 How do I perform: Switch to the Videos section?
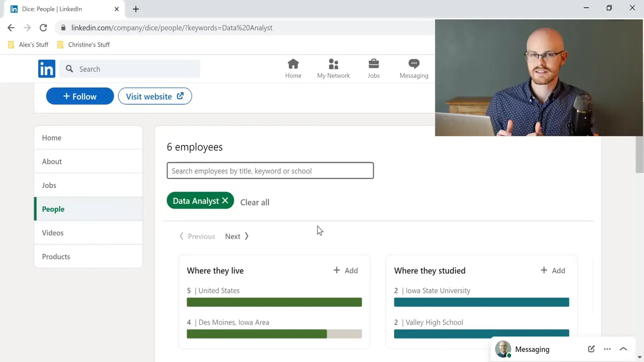[53, 233]
